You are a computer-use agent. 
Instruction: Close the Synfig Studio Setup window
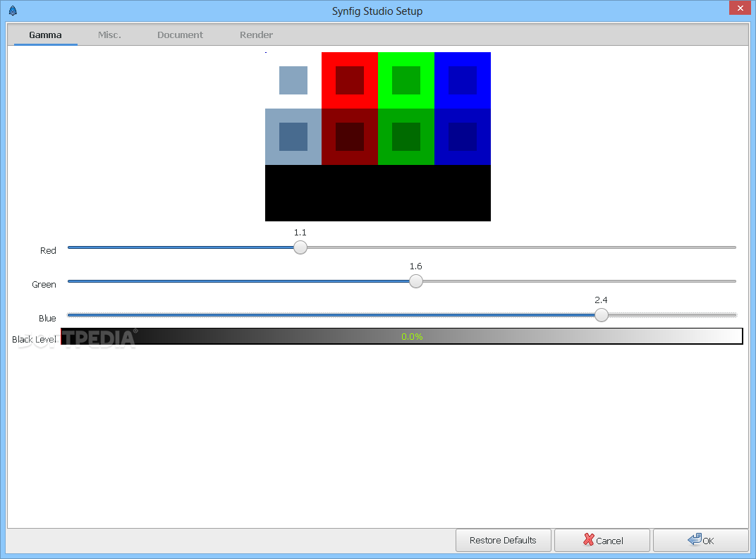coord(740,8)
